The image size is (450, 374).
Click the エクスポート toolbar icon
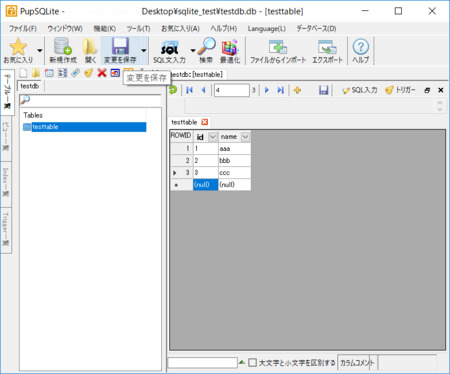[327, 47]
